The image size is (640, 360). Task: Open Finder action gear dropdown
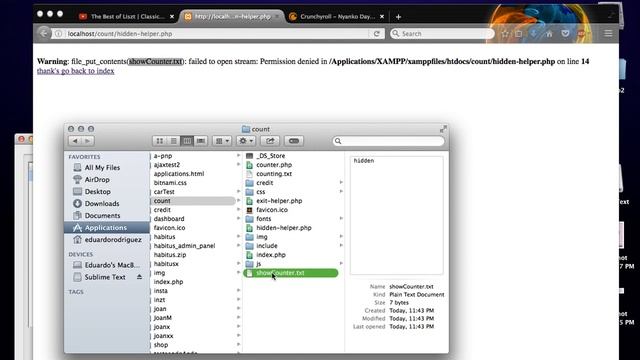coord(246,141)
